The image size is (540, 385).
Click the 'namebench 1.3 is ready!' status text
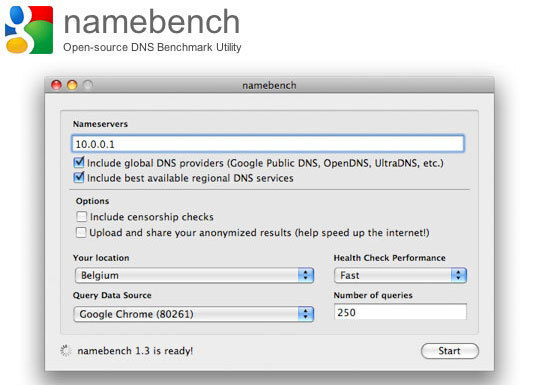135,351
